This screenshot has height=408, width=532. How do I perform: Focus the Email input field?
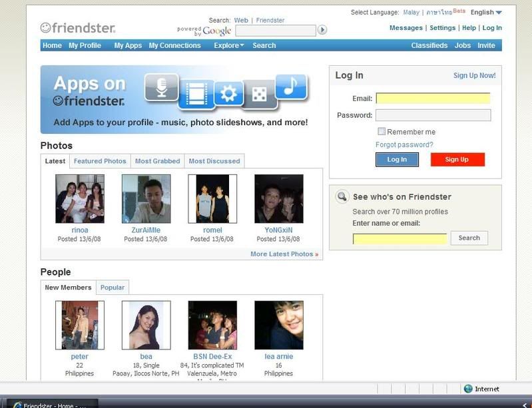click(433, 99)
